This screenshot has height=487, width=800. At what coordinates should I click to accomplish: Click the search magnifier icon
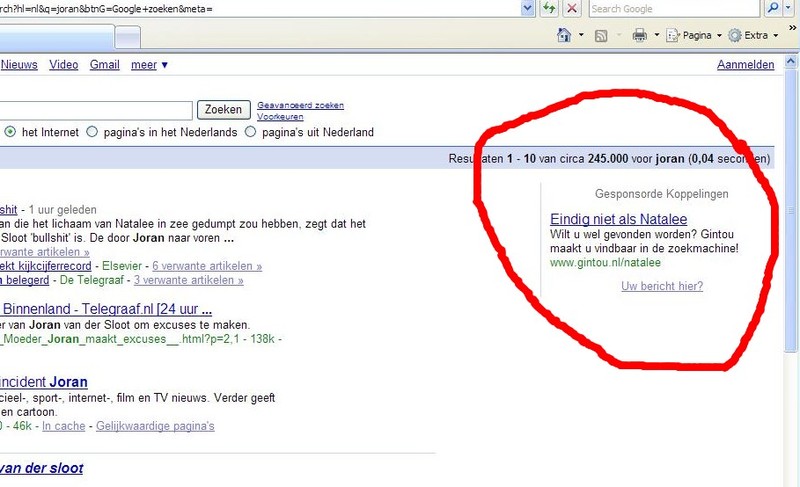click(x=773, y=8)
